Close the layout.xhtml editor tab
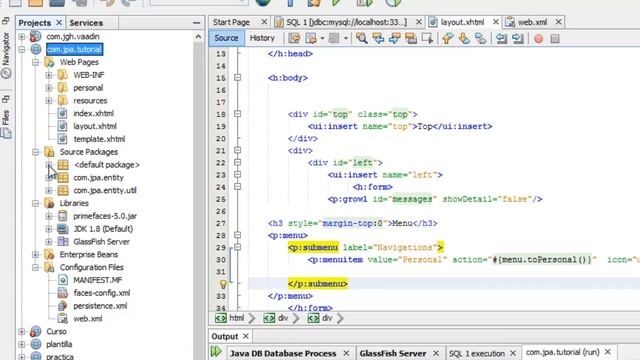 click(x=496, y=22)
